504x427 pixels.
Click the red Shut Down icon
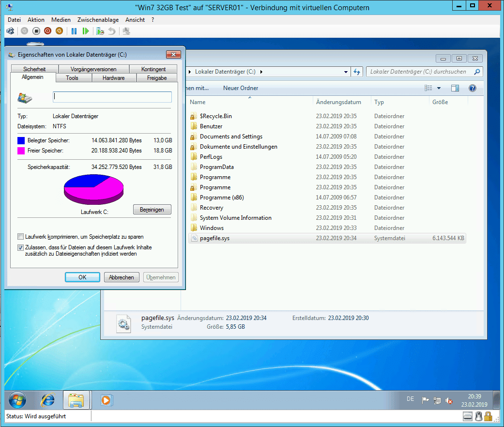[x=47, y=31]
